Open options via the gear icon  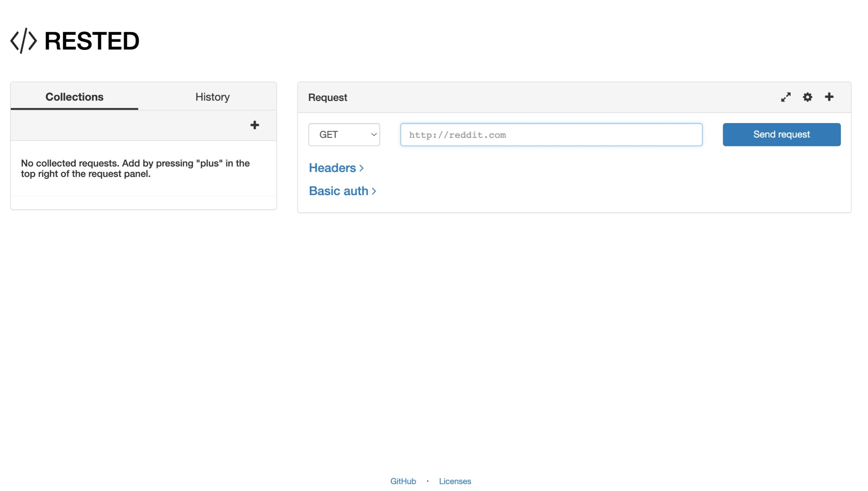click(807, 97)
